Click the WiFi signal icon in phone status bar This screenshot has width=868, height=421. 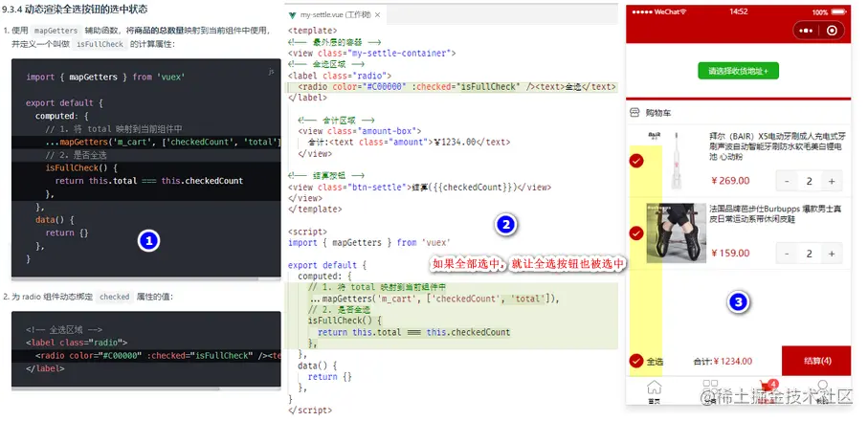coord(683,11)
